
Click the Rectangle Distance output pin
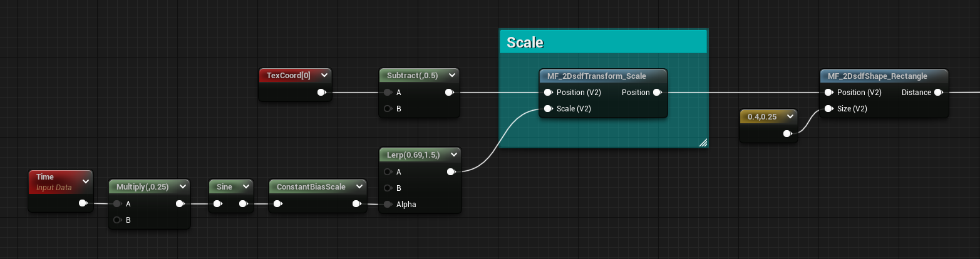(x=938, y=92)
